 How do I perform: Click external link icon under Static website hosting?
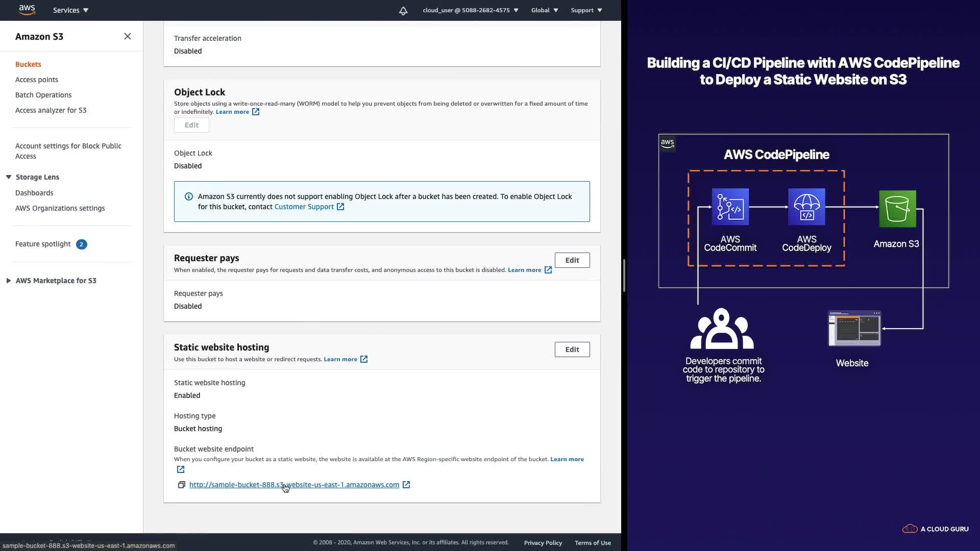pos(364,359)
